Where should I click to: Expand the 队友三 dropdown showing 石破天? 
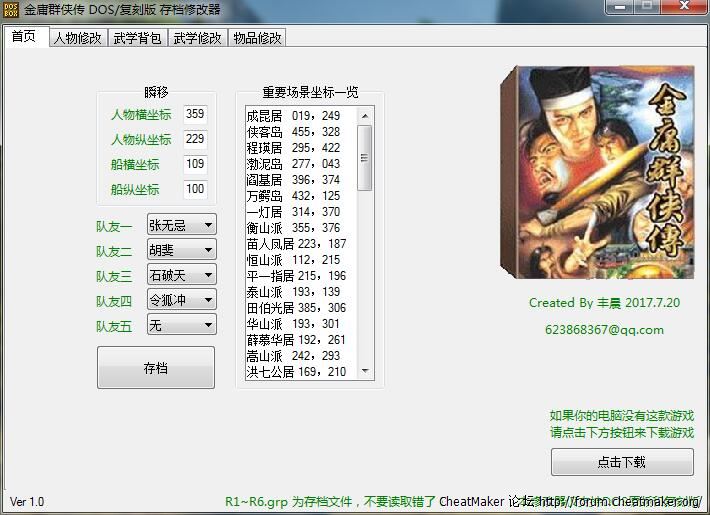pos(182,274)
